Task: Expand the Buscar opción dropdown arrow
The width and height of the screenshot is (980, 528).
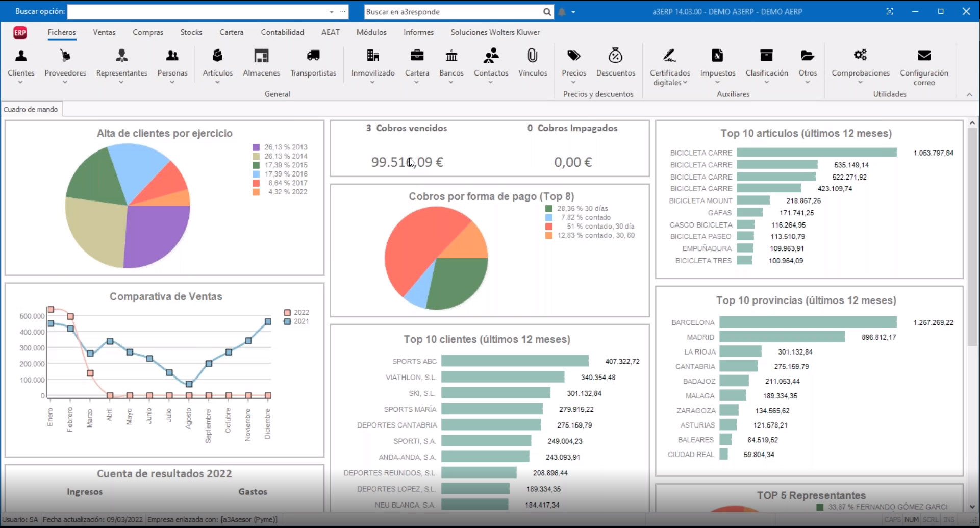Action: pyautogui.click(x=332, y=12)
